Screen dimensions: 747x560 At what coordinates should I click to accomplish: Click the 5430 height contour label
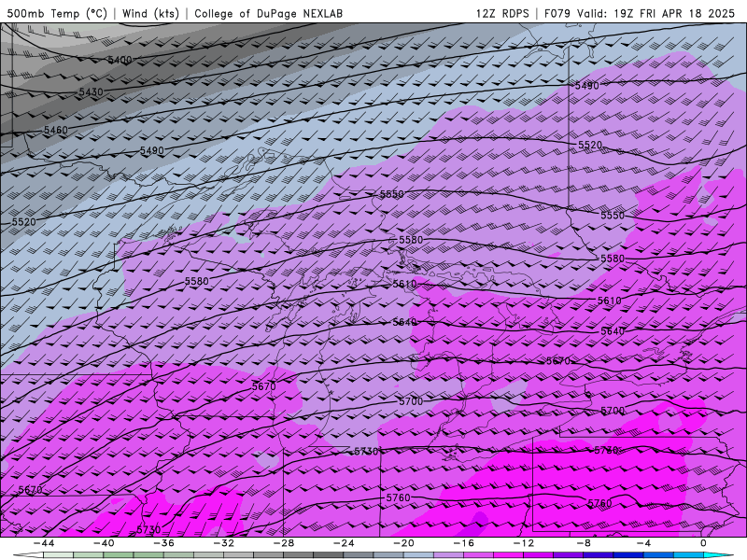[x=91, y=91]
